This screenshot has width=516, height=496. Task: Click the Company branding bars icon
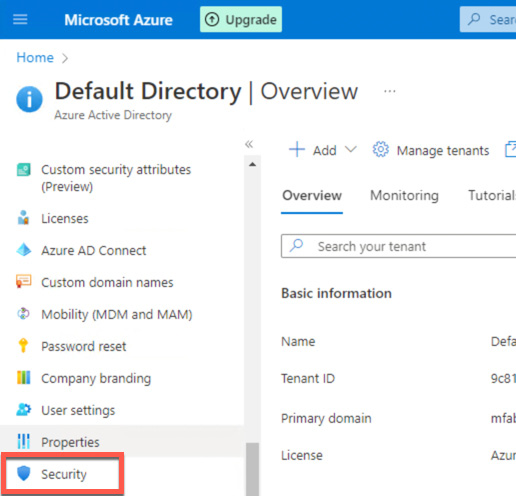click(x=24, y=378)
